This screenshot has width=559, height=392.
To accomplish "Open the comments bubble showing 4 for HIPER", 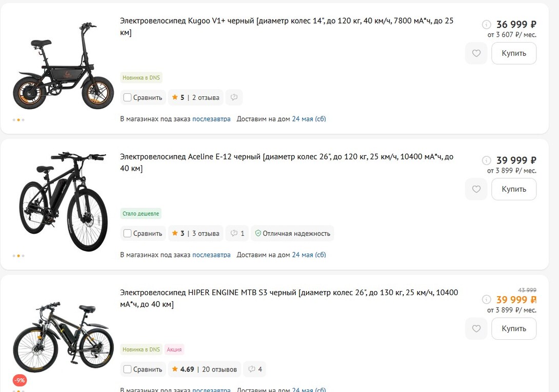I will click(253, 369).
